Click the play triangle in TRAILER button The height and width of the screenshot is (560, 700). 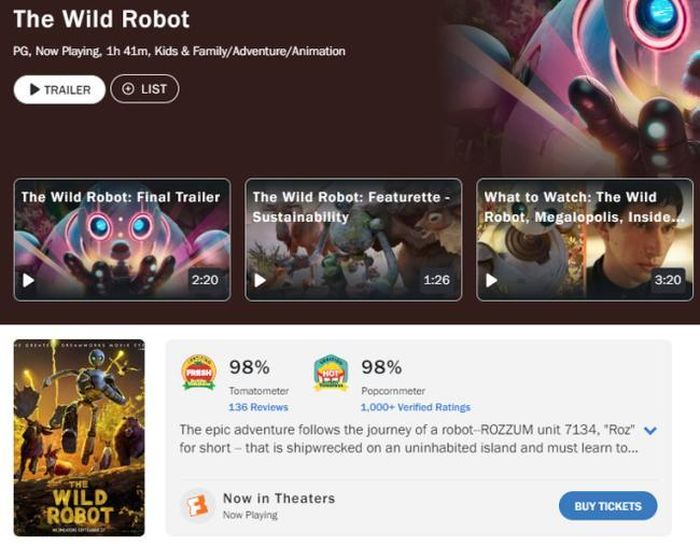click(x=35, y=89)
